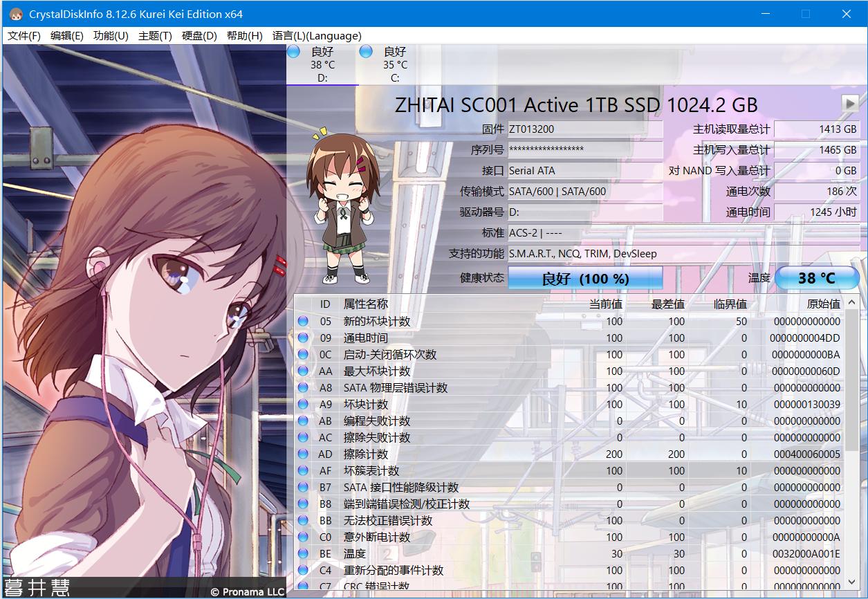This screenshot has height=599, width=868.
Task: Click the drive letter field showing D:
Action: pos(585,212)
